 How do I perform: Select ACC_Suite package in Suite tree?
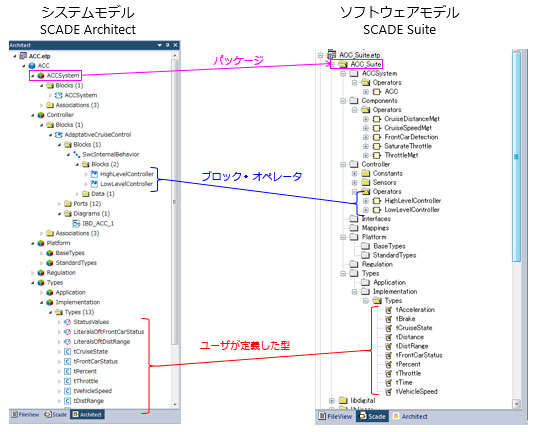pos(365,64)
